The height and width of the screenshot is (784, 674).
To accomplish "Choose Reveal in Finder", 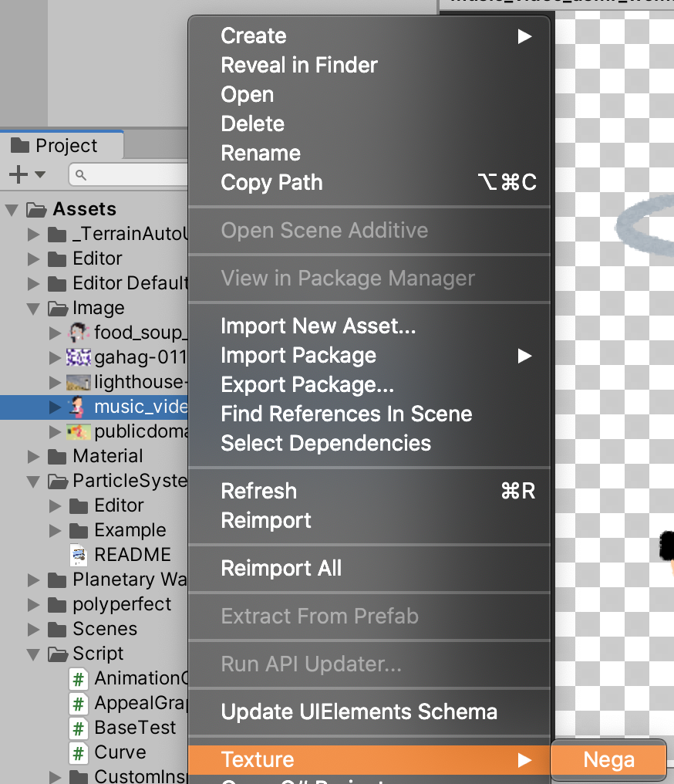I will point(369,66).
